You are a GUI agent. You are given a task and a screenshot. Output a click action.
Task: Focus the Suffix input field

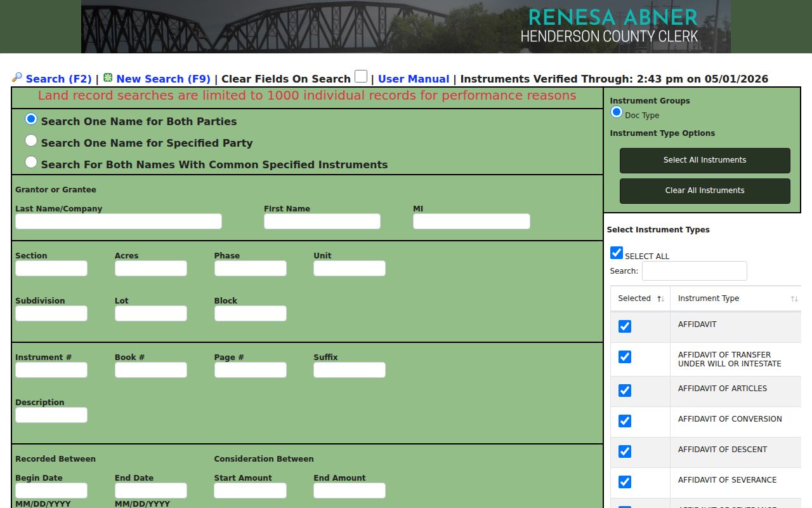[350, 370]
